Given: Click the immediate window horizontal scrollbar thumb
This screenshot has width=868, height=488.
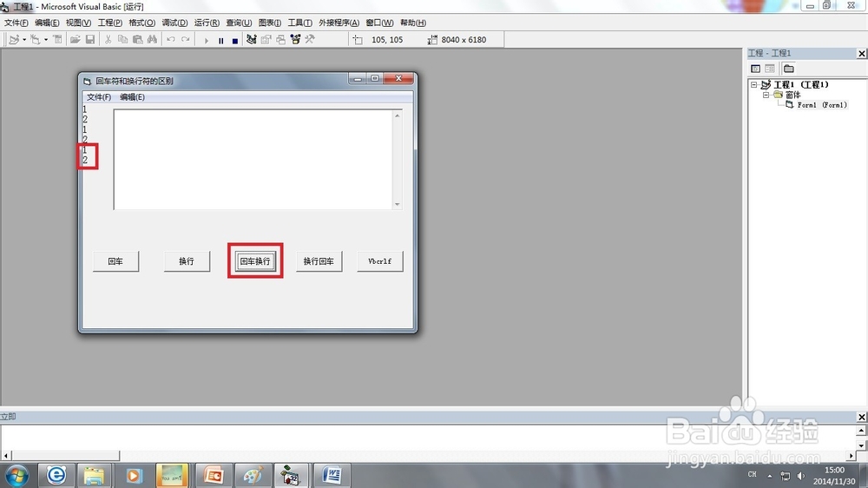Looking at the screenshot, I should pyautogui.click(x=64, y=455).
